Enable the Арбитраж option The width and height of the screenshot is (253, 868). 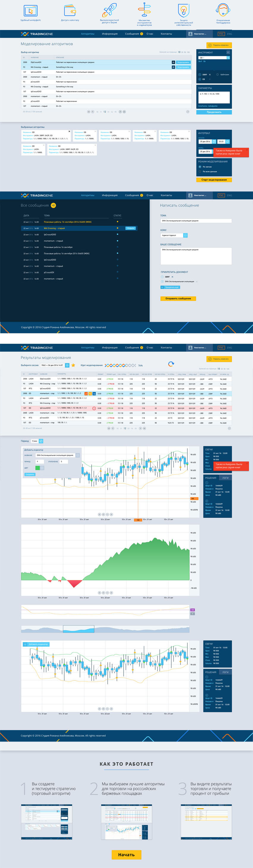(217, 75)
